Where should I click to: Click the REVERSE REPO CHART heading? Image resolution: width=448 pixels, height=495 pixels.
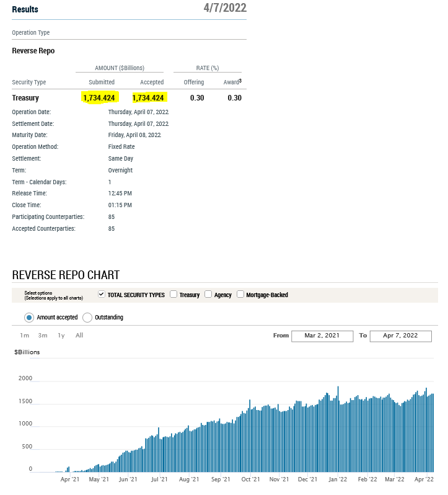pyautogui.click(x=66, y=275)
